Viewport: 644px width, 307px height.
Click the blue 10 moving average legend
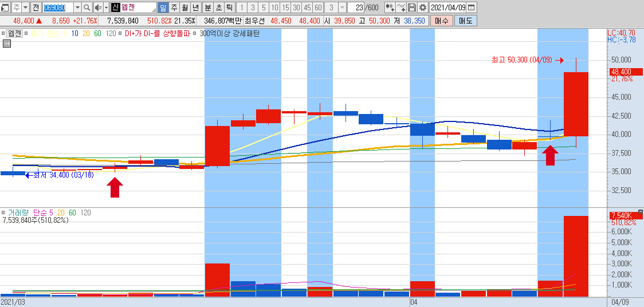click(74, 34)
